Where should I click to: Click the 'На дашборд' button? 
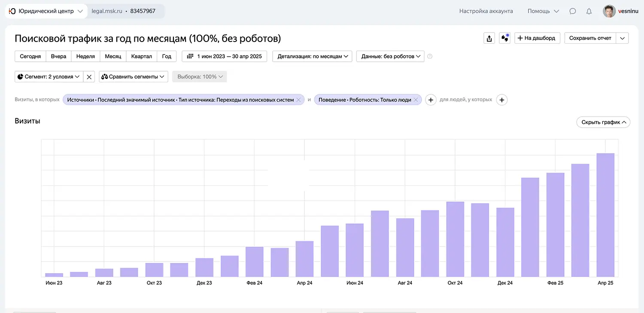(x=537, y=38)
